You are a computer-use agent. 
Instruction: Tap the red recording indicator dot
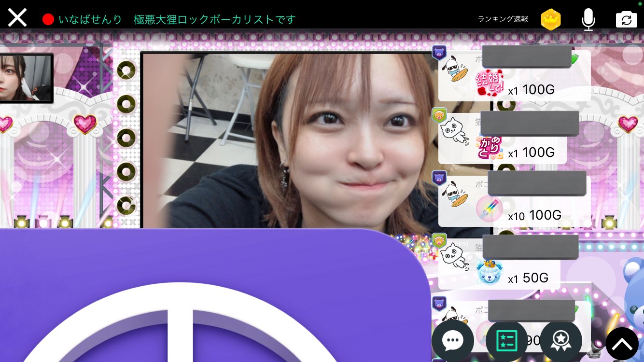click(x=48, y=19)
